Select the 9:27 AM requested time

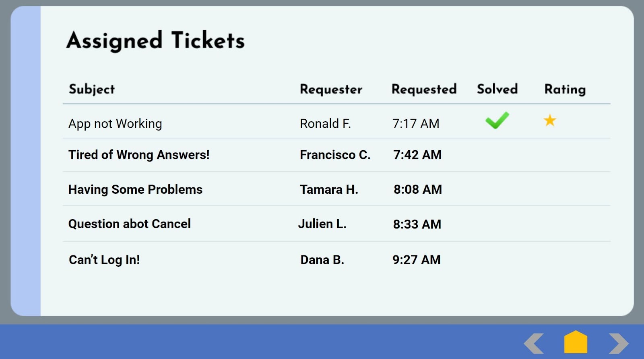[x=417, y=260]
